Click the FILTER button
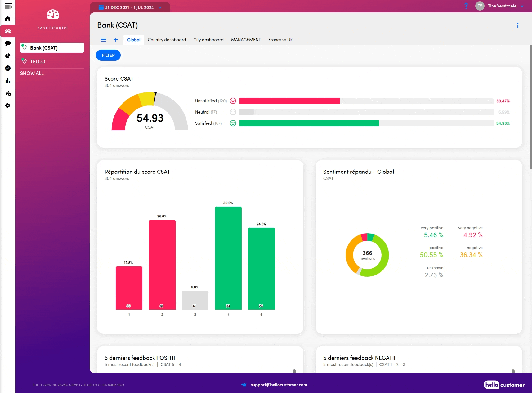Viewport: 532px width, 393px height. [x=108, y=55]
